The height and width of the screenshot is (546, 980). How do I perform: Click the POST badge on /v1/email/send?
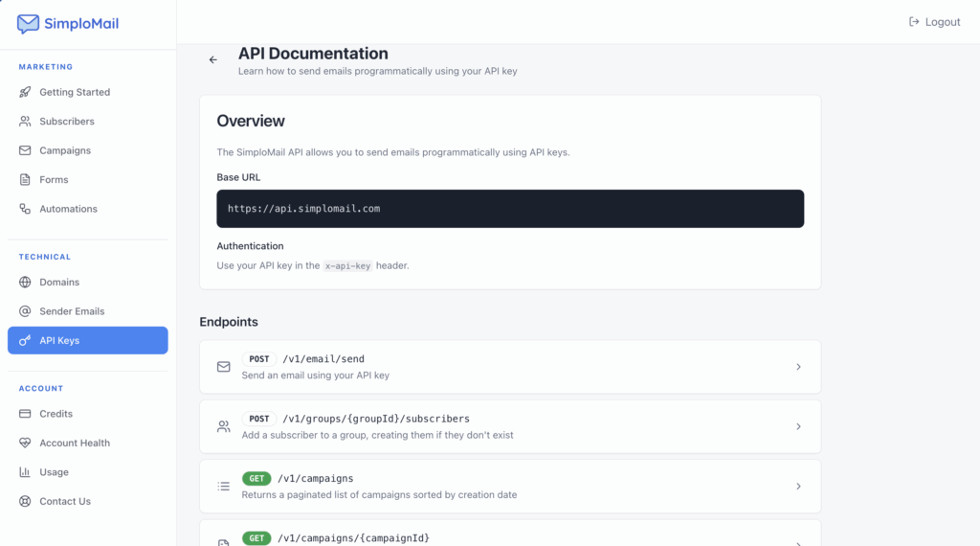point(258,359)
